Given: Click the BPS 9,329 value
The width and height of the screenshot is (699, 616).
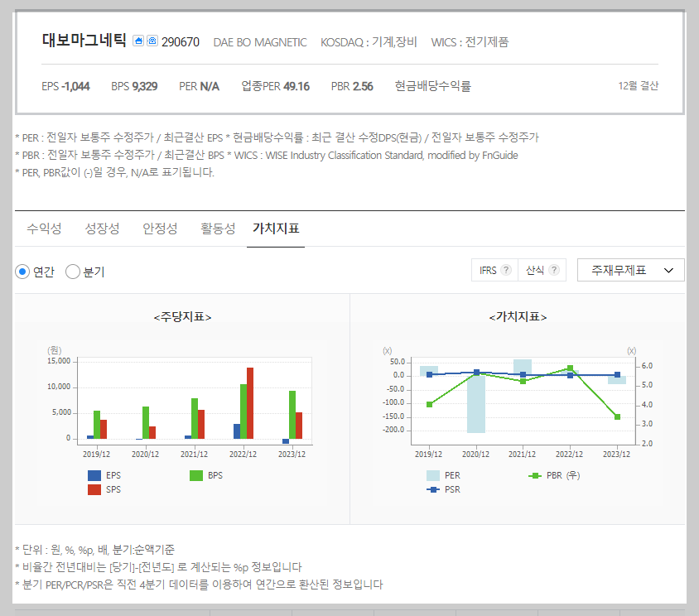Looking at the screenshot, I should (x=134, y=86).
